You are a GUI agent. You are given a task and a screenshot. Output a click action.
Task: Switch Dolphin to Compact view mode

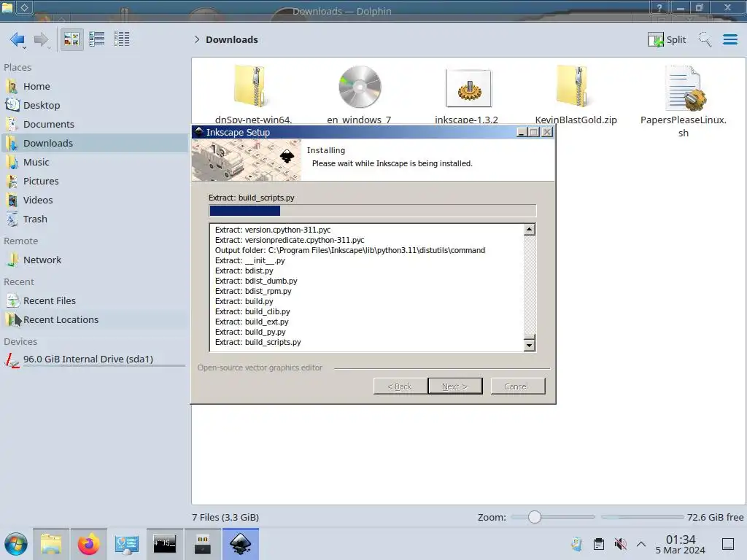[97, 39]
